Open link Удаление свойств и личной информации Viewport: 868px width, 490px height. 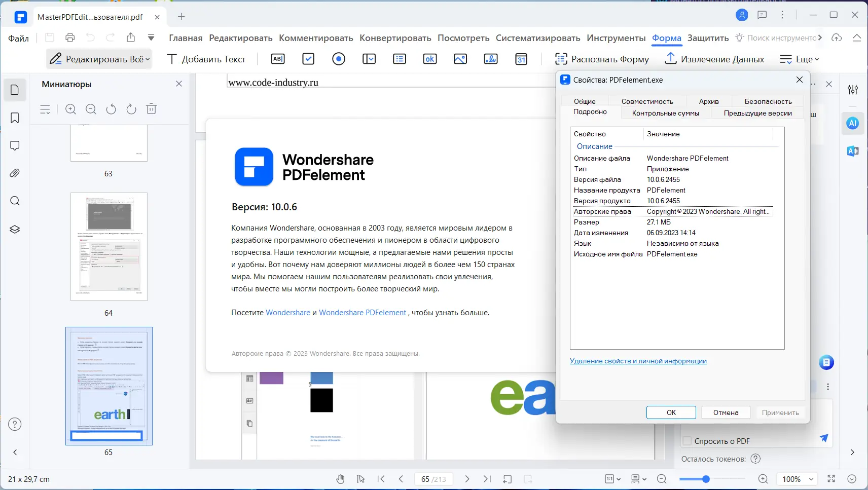pos(638,361)
